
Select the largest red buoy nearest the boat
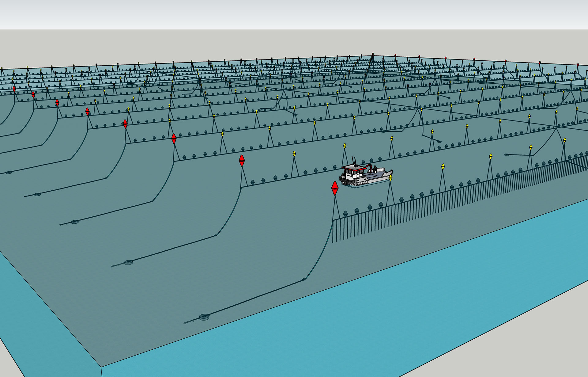coord(335,188)
